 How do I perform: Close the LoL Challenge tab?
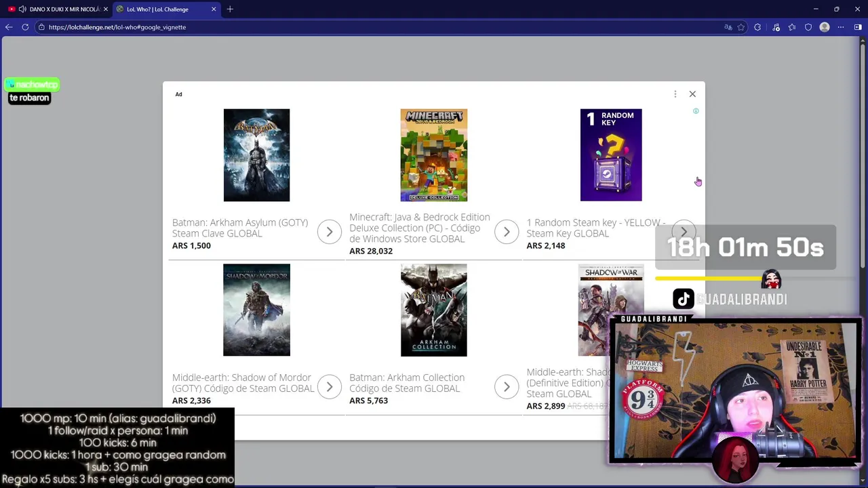214,9
